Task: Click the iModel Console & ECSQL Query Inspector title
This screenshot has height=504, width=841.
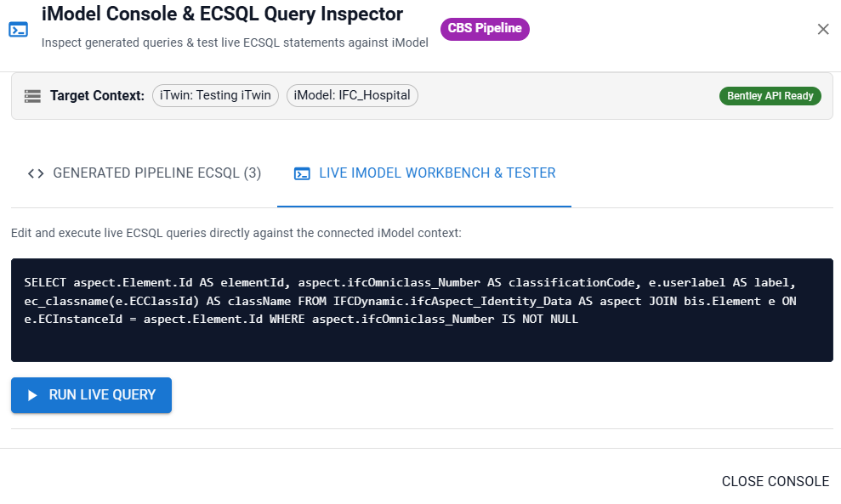Action: coord(222,14)
